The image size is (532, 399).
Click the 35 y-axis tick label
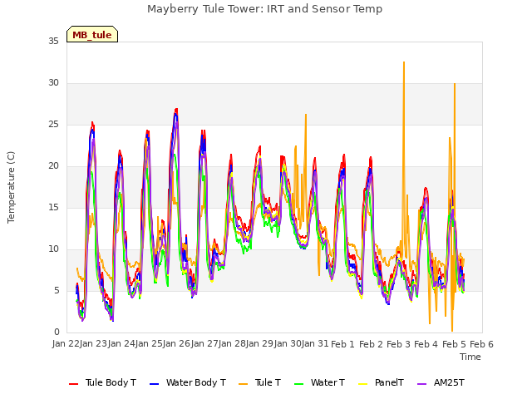[x=53, y=41]
